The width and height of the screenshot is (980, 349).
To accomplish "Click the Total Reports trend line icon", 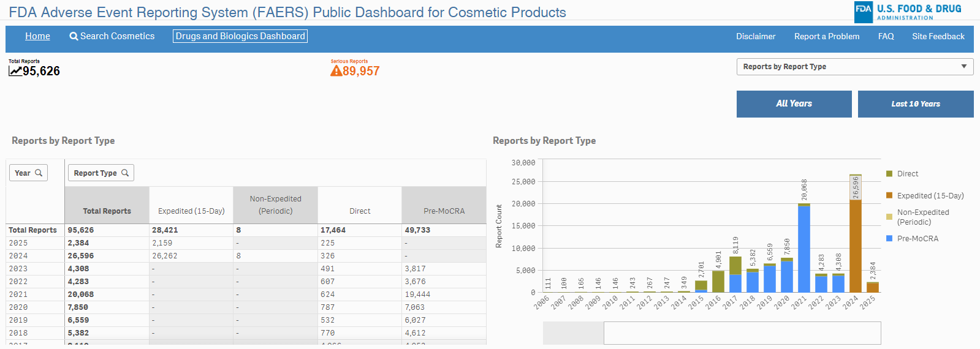I will coord(15,71).
